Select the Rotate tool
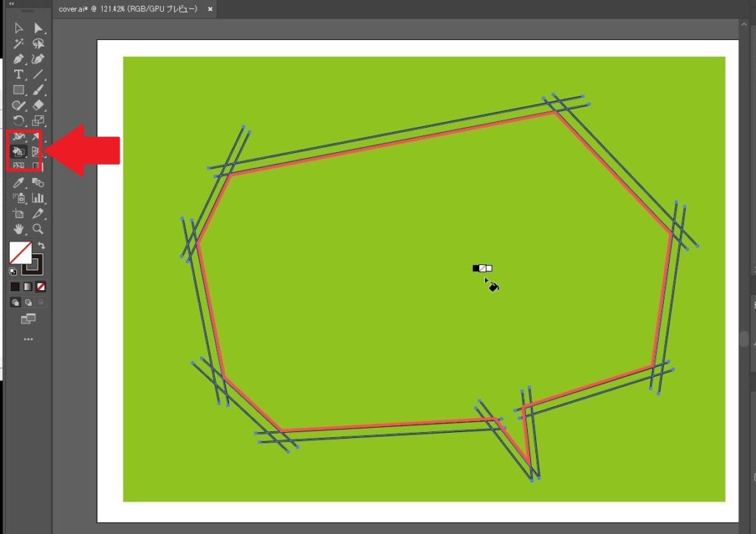 pos(19,121)
